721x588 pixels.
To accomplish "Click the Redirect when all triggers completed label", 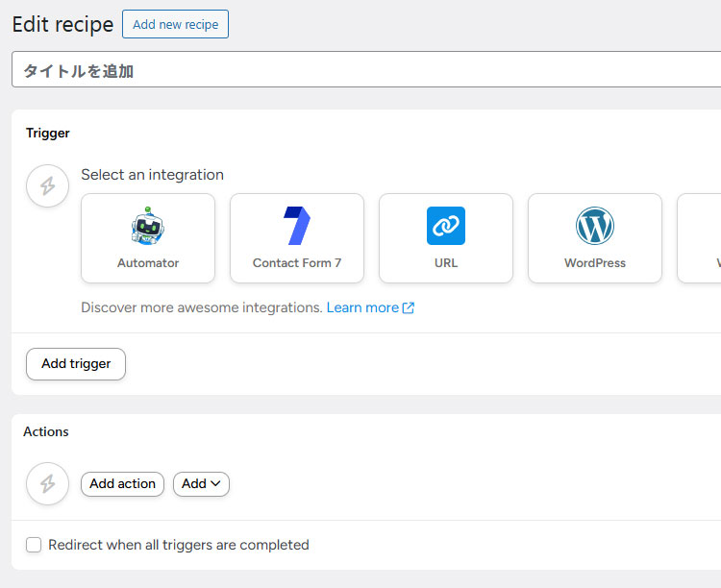I will [179, 545].
